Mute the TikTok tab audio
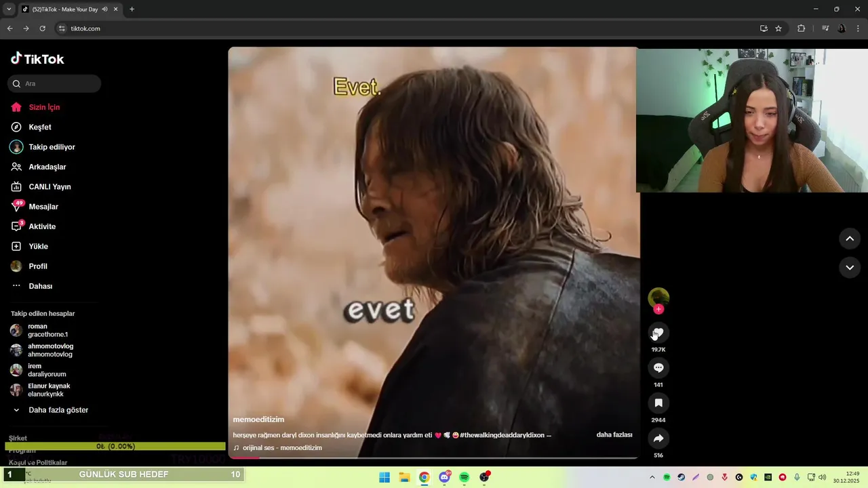Image resolution: width=868 pixels, height=488 pixels. (104, 9)
